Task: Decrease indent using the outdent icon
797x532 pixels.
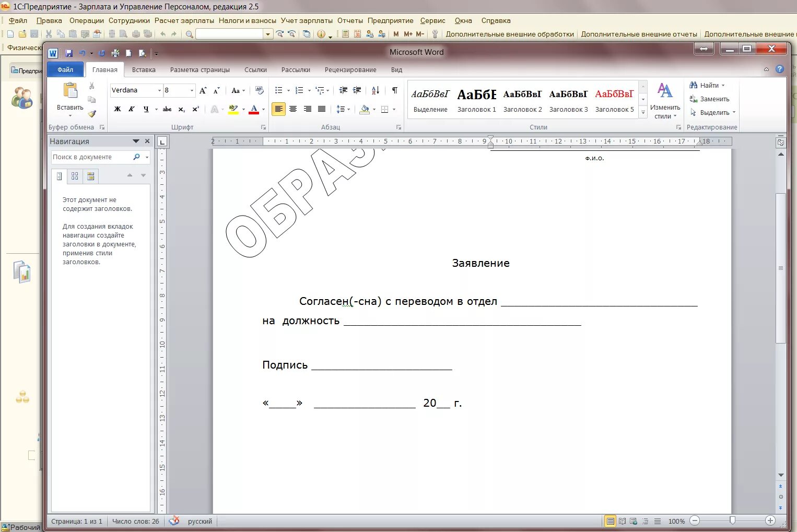Action: click(x=343, y=90)
